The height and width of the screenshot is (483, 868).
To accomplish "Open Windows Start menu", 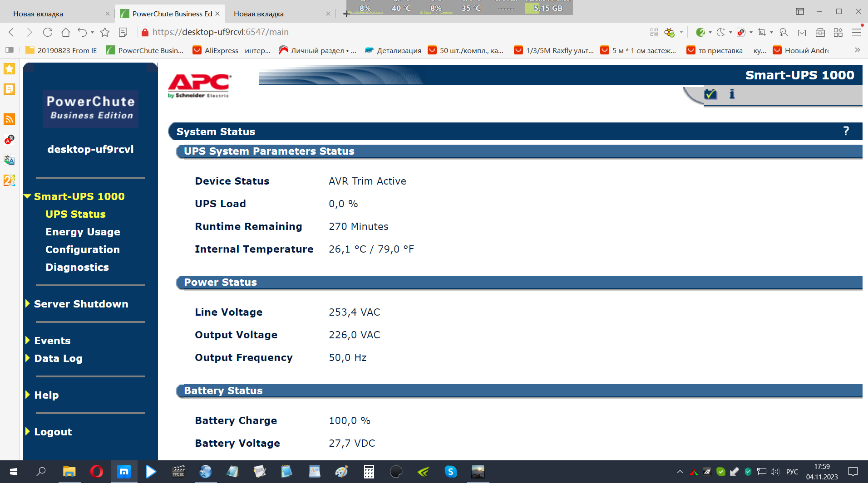I will 14,472.
